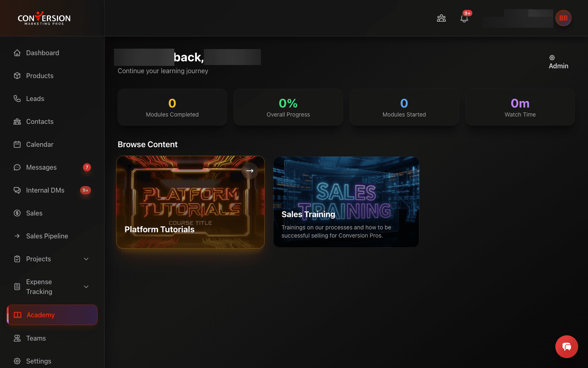
Task: Open Messages in the sidebar
Action: (x=41, y=167)
